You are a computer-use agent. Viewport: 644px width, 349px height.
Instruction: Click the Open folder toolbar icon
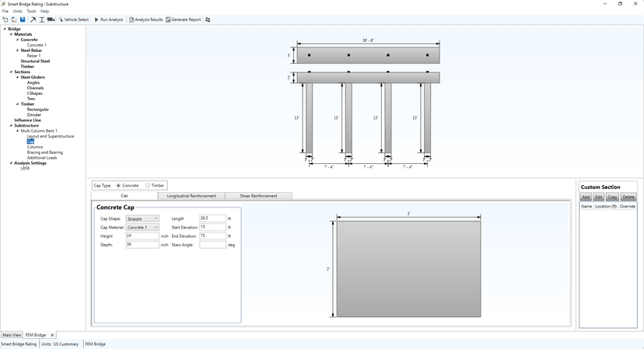pyautogui.click(x=14, y=19)
